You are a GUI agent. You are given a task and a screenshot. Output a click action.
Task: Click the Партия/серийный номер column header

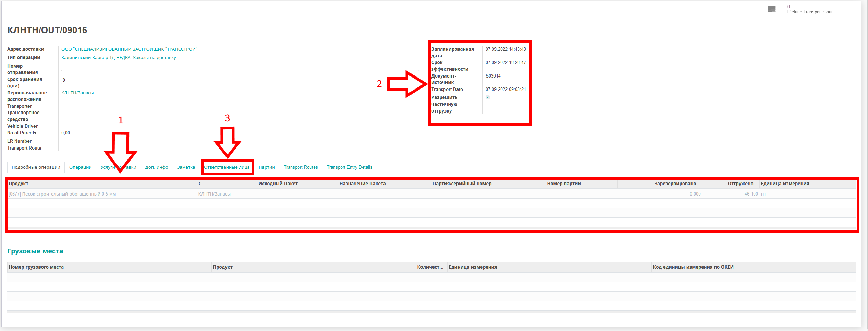[x=462, y=184]
